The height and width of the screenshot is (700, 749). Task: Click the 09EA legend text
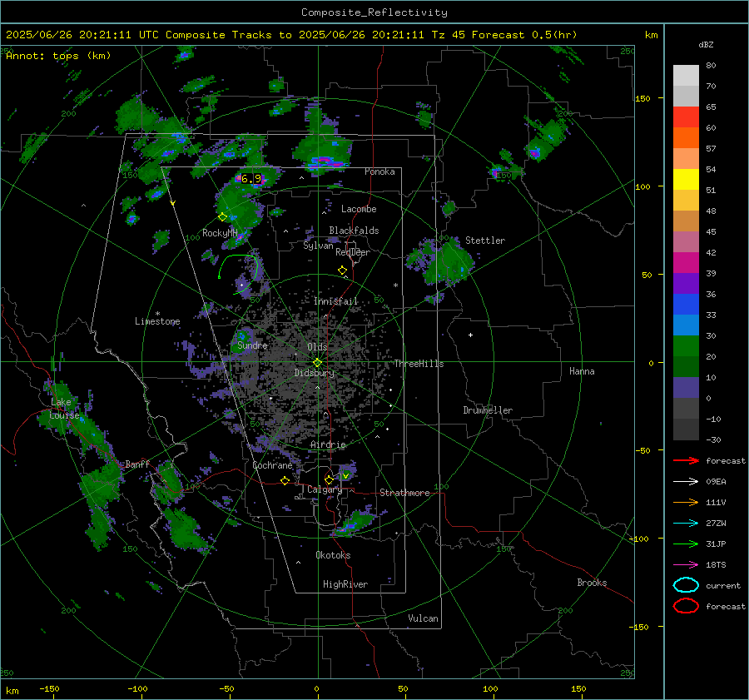pyautogui.click(x=716, y=482)
